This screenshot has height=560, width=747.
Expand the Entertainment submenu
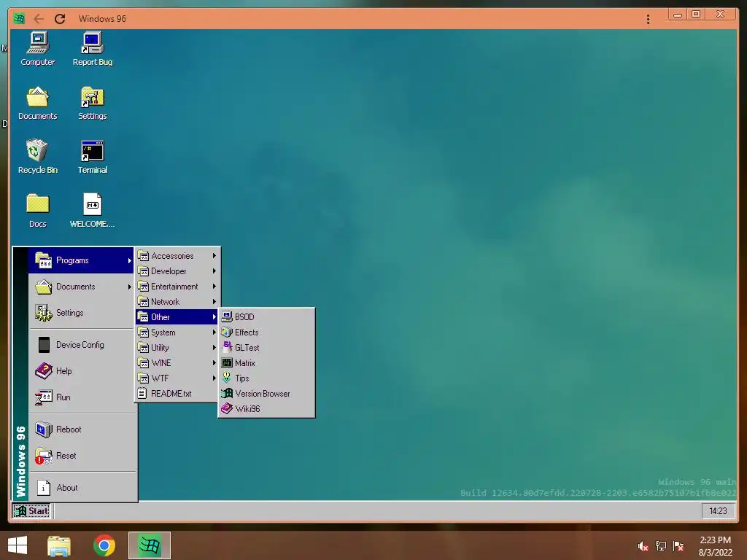177,286
